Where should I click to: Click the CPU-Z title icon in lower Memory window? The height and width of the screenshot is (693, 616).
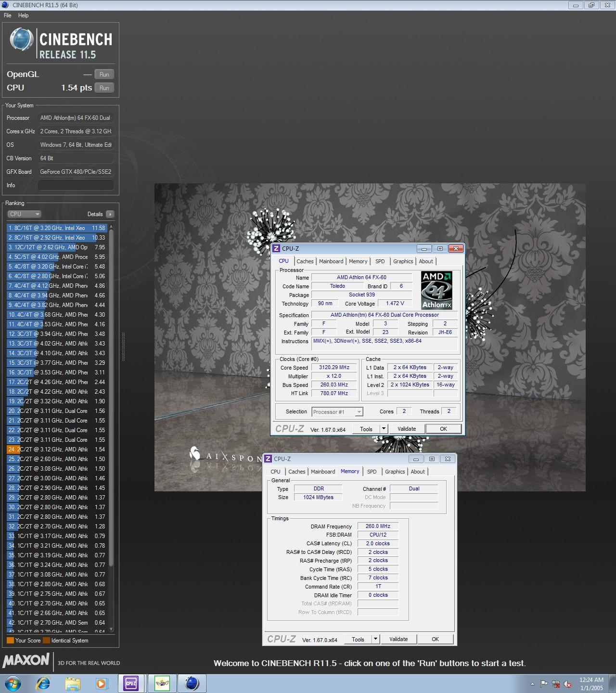click(268, 459)
